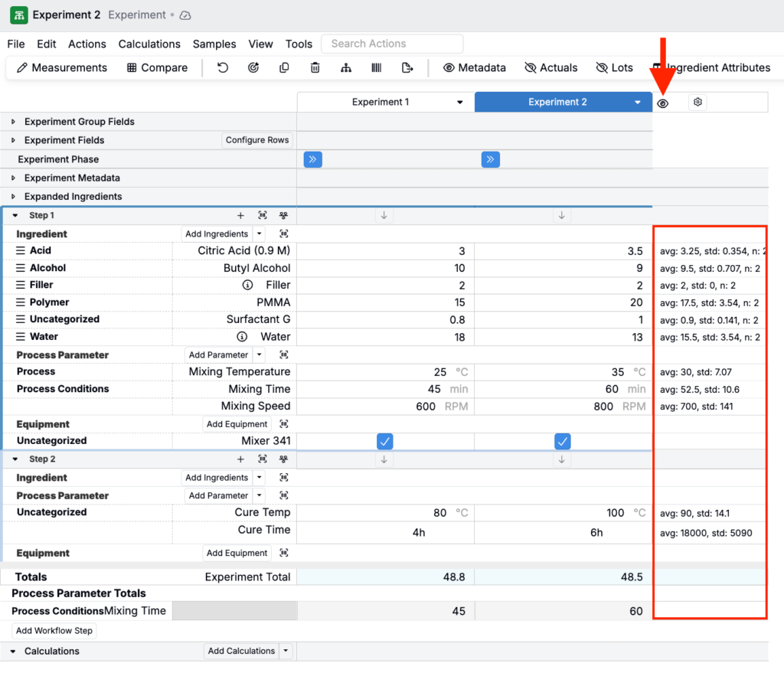The image size is (784, 673).
Task: Click the export file icon in toolbar
Action: pyautogui.click(x=407, y=67)
